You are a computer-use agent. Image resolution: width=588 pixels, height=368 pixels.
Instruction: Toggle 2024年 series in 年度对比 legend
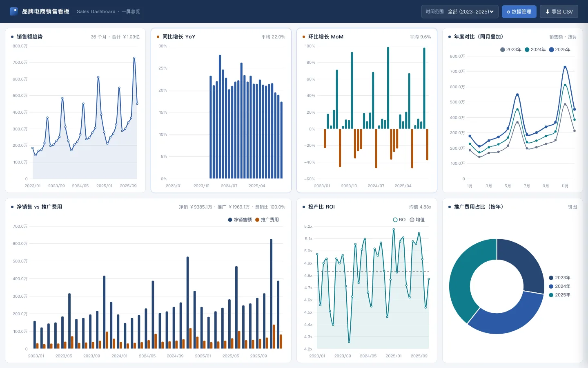click(535, 49)
